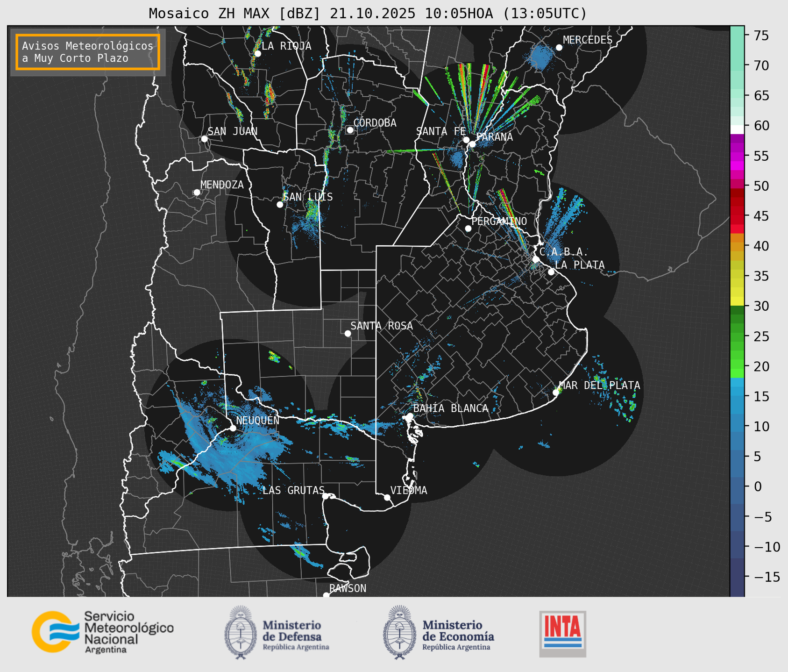Click the Avisos Meteorológicos a Muy Corto Plazo box
Screen dimensions: 788x672
pos(88,52)
